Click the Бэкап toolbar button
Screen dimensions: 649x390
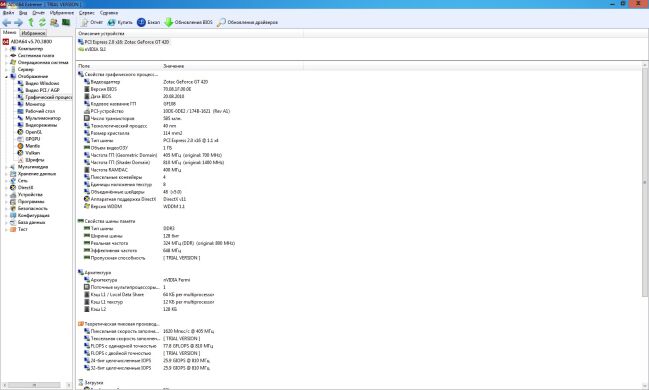[148, 22]
